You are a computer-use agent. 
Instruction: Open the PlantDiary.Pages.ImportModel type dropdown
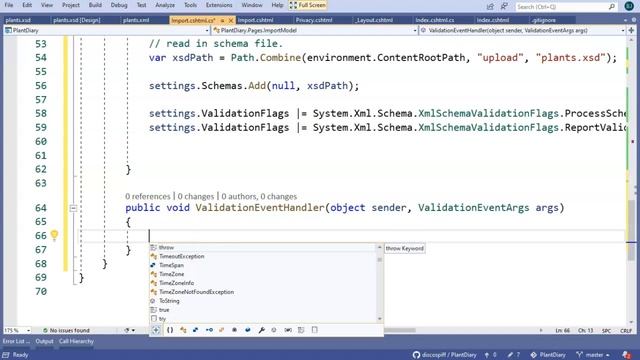click(314, 30)
